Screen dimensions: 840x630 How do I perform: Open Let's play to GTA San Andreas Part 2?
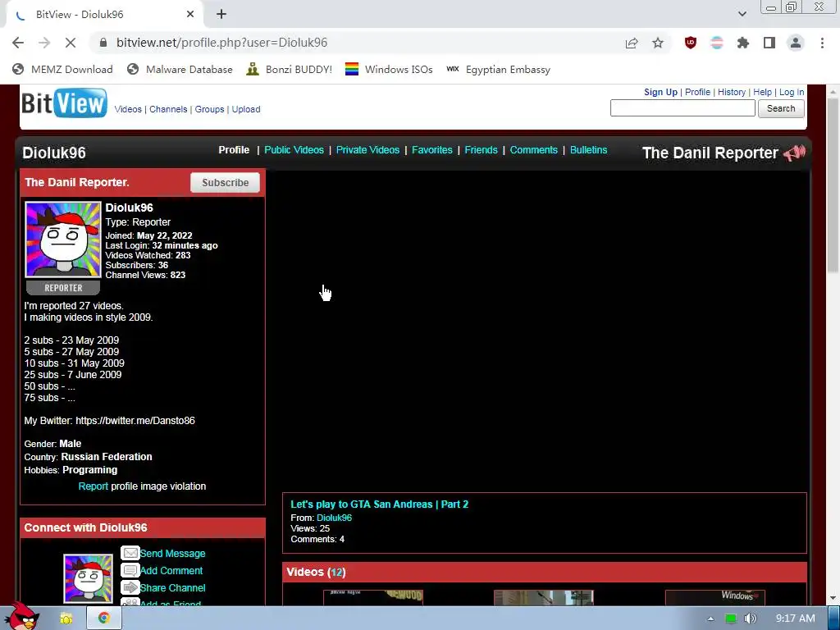pos(379,504)
